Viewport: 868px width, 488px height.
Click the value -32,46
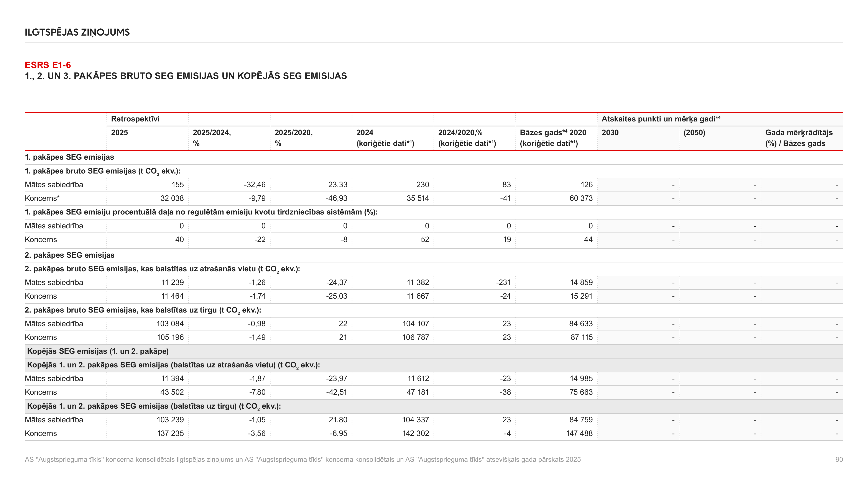point(255,185)
